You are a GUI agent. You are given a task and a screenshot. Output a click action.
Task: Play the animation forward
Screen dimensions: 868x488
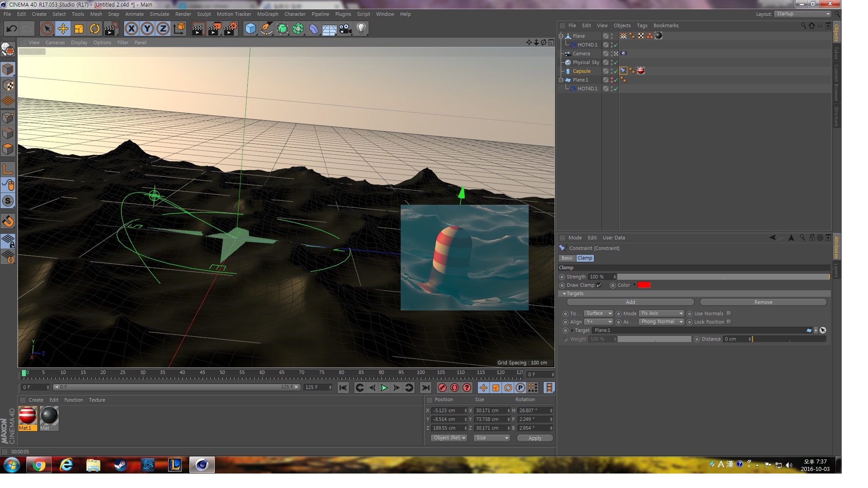pos(384,388)
